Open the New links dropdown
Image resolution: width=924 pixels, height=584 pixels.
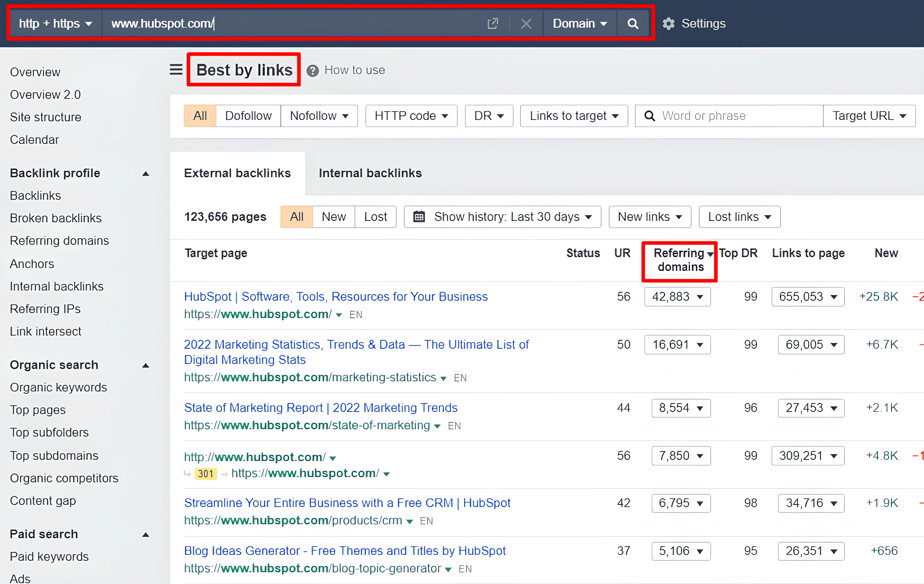650,217
